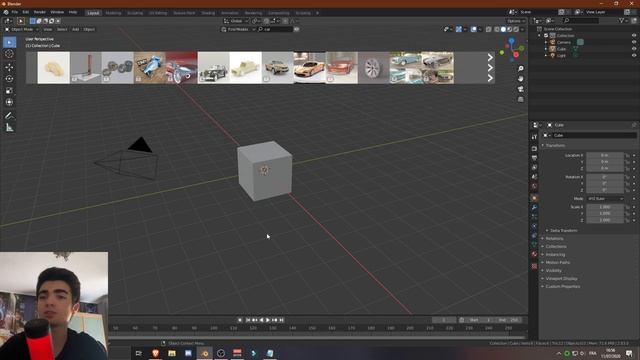This screenshot has width=640, height=360.
Task: Open the World properties tab
Action: pos(534,186)
